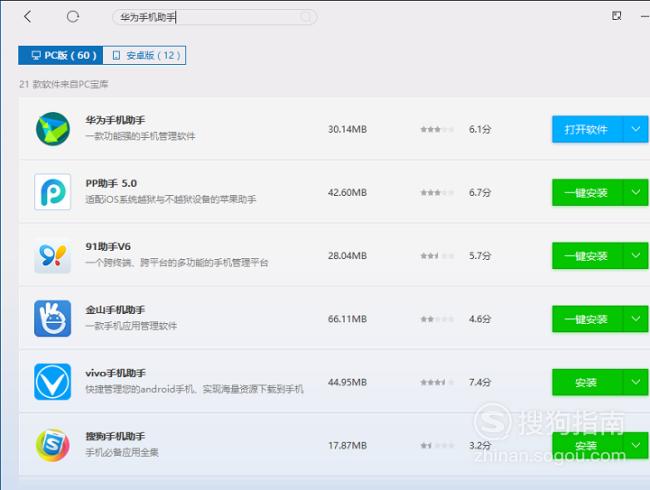This screenshot has height=490, width=650.
Task: Click the 6.7分 score
Action: (480, 192)
